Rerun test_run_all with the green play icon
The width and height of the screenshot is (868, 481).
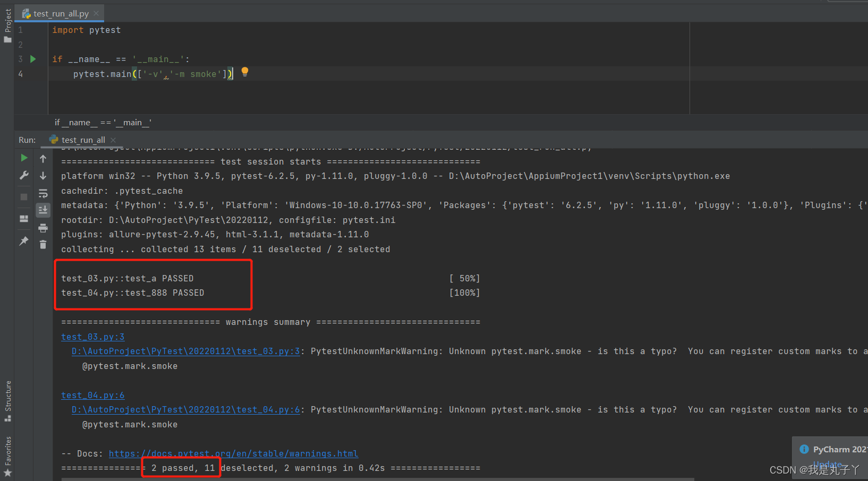[x=24, y=158]
